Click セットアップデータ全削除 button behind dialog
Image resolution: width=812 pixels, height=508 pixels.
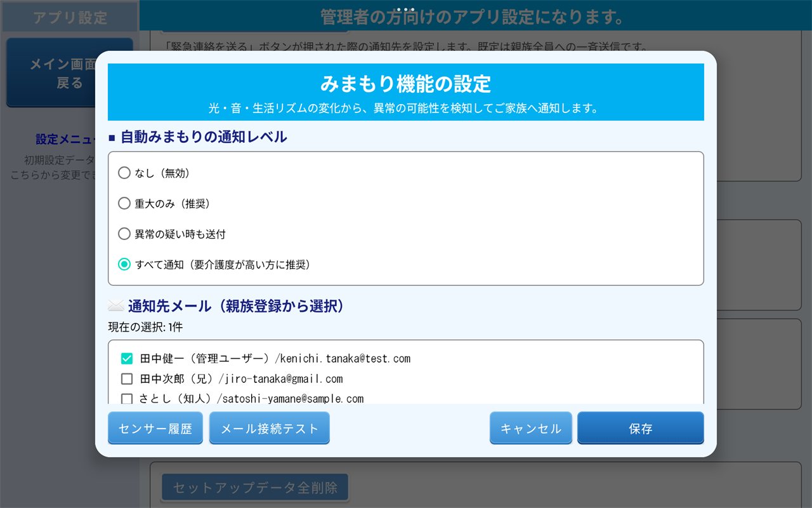[x=255, y=488]
